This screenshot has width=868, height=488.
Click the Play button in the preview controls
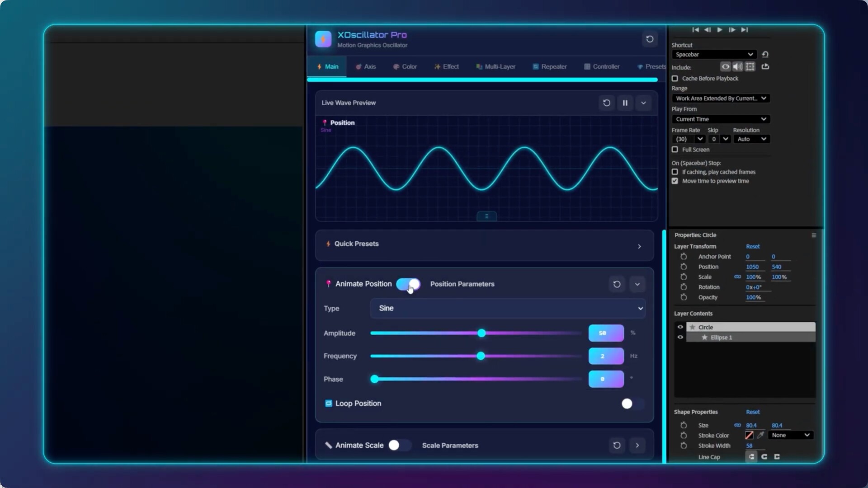tap(720, 30)
